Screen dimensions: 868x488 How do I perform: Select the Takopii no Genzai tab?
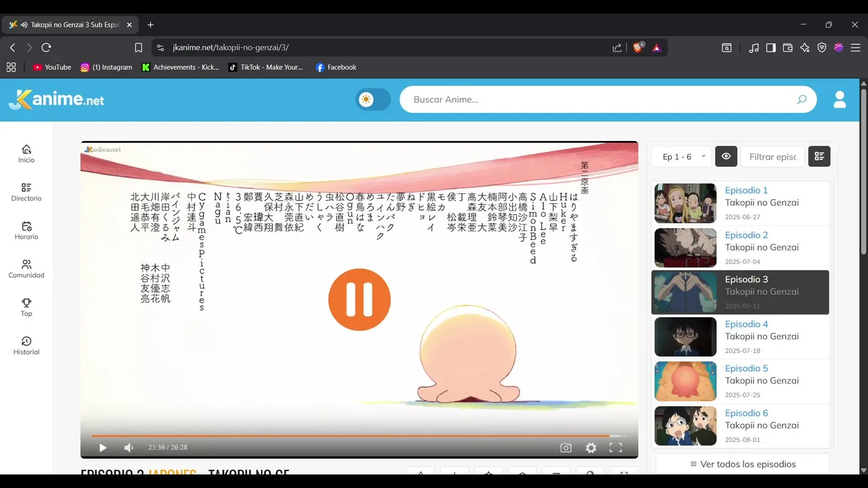click(71, 24)
